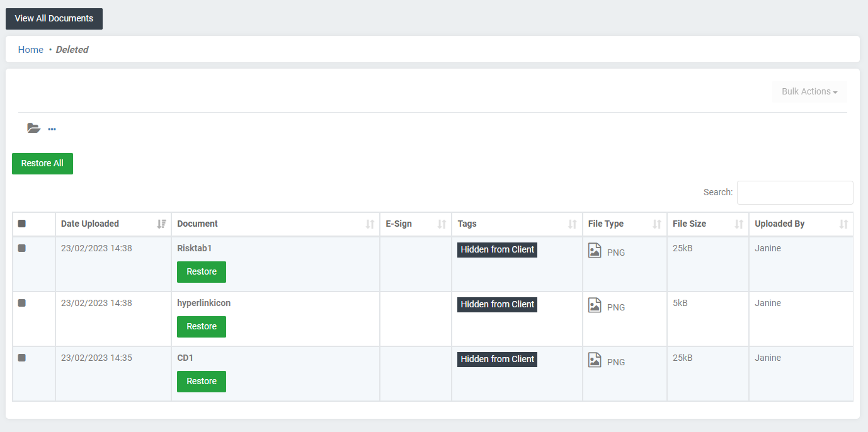
Task: Check the row checkbox for Risktab1
Action: 21,248
